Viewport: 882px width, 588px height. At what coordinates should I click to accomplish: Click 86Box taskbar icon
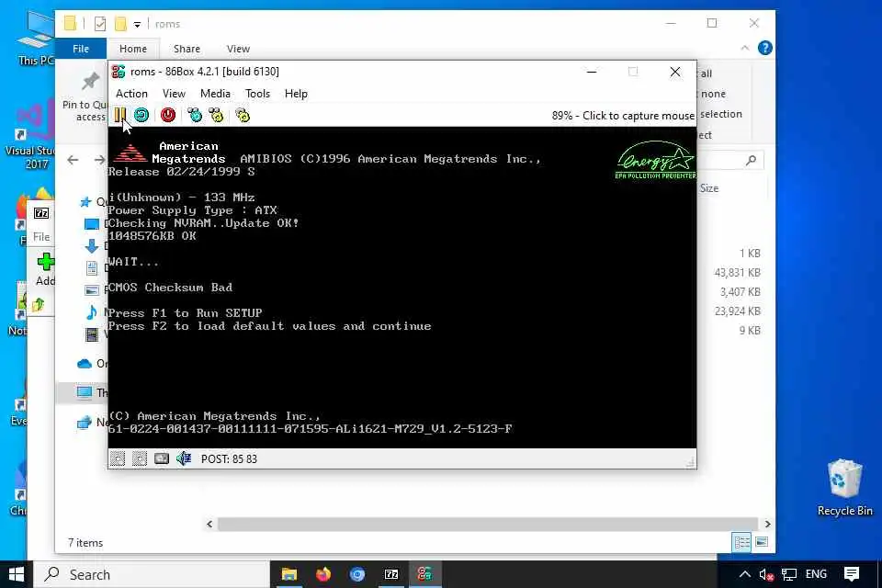[x=424, y=574]
